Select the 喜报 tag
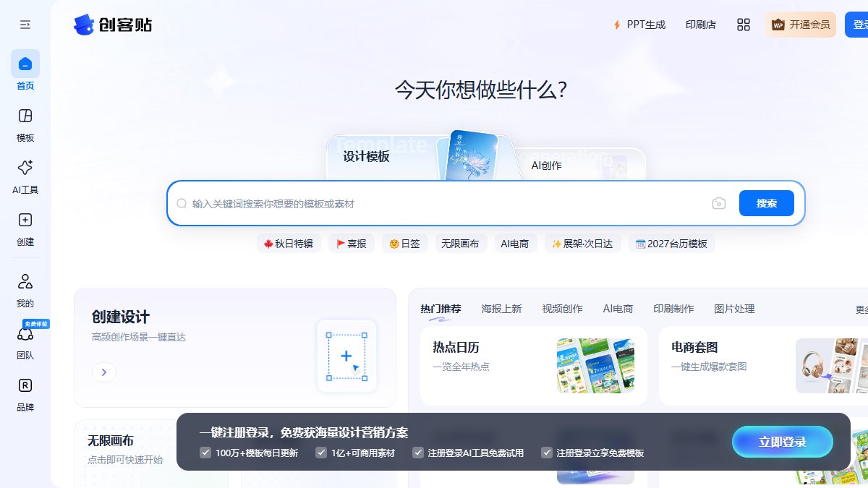868x488 pixels. (352, 244)
